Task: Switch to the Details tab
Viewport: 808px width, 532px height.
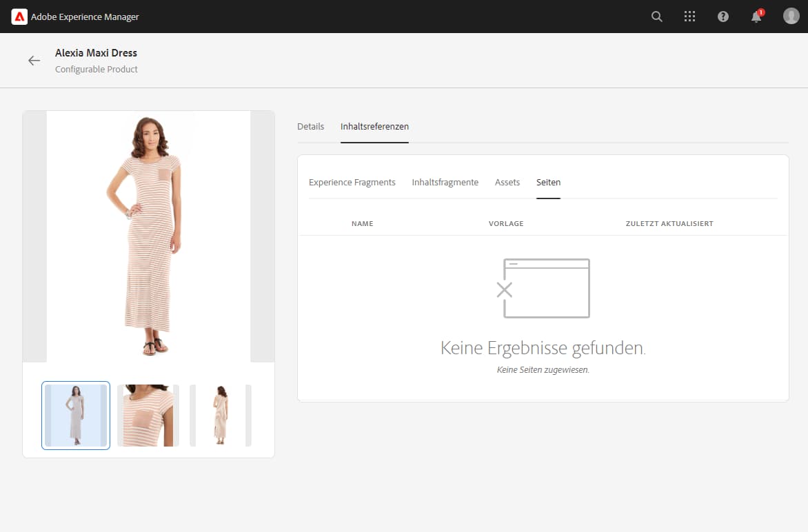Action: tap(311, 126)
